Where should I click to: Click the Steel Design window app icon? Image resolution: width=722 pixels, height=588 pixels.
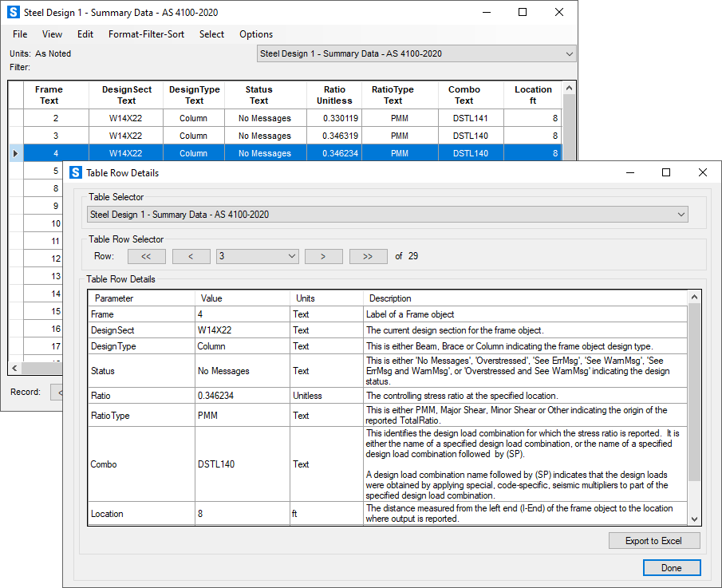pyautogui.click(x=14, y=13)
